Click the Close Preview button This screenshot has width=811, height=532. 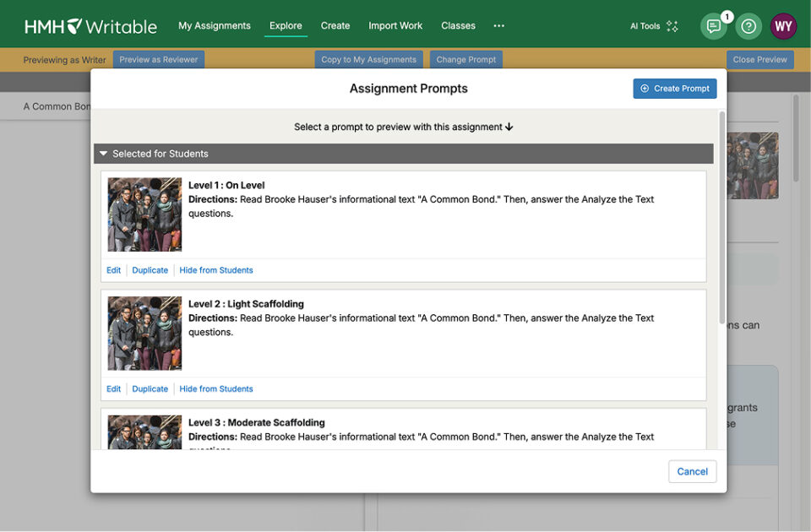coord(759,59)
